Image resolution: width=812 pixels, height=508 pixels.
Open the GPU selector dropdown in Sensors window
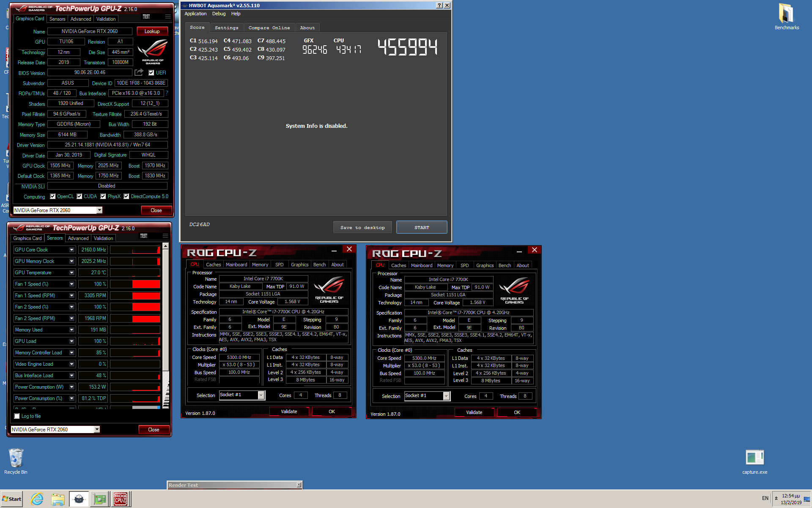[x=97, y=429]
